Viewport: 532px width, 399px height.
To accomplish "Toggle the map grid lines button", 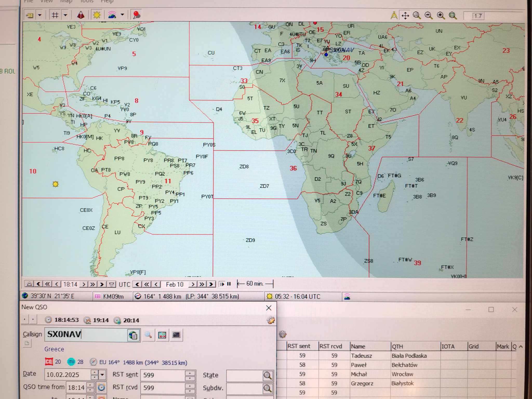I will pos(55,15).
